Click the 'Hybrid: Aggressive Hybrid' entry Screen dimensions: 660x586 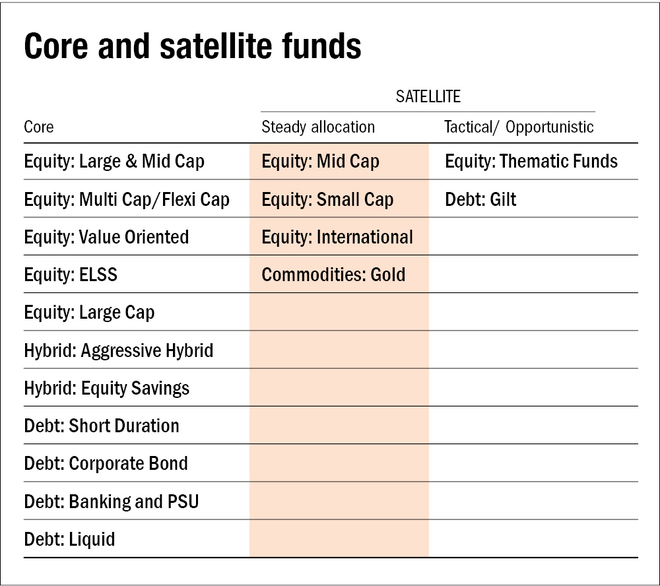pyautogui.click(x=118, y=351)
